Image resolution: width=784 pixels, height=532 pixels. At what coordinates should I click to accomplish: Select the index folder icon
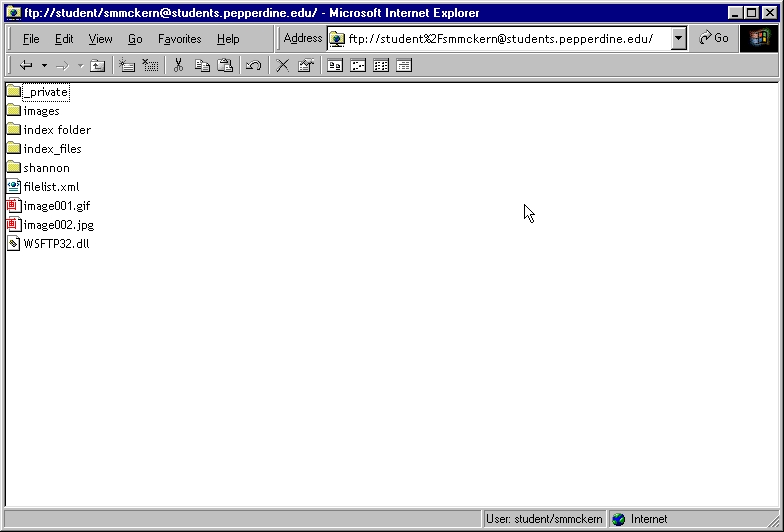[14, 130]
